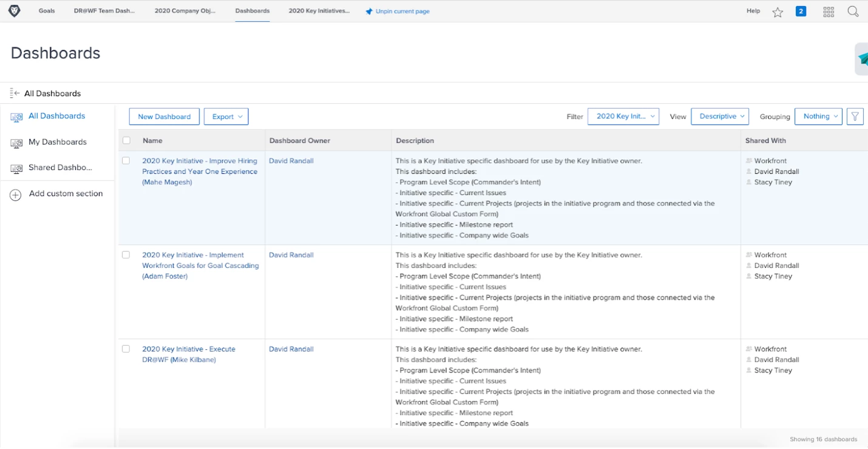
Task: Open the main menu grid icon
Action: pos(829,12)
